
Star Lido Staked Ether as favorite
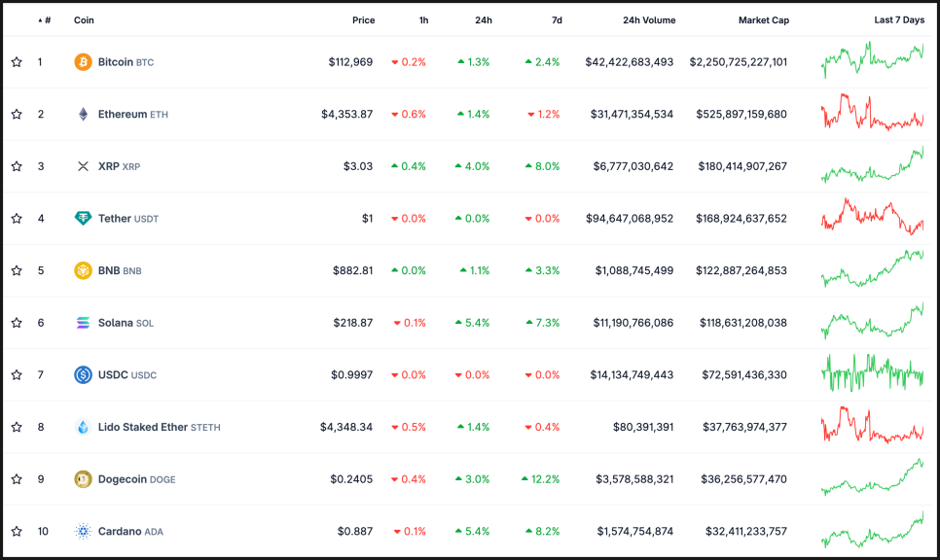point(17,427)
